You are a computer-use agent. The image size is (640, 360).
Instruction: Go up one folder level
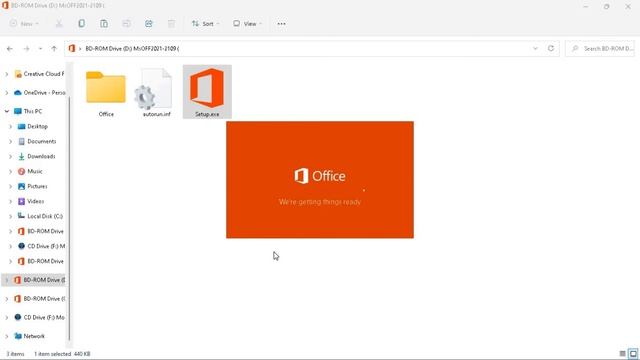(54, 49)
